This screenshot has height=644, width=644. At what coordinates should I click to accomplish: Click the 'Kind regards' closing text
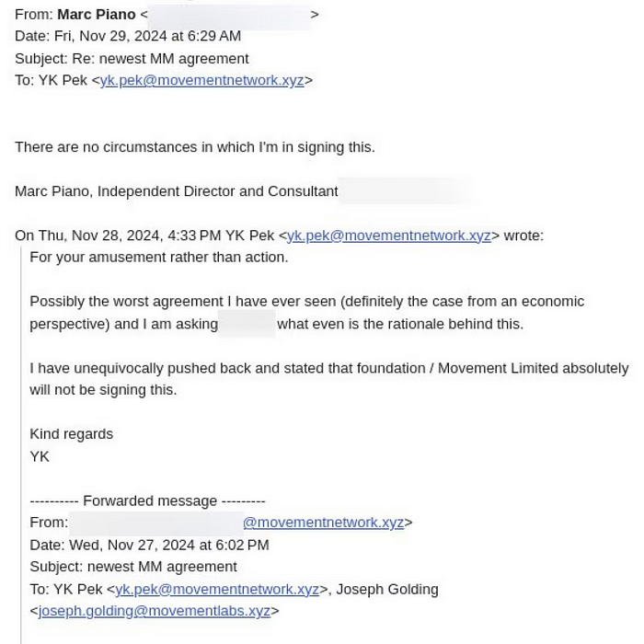(x=72, y=434)
